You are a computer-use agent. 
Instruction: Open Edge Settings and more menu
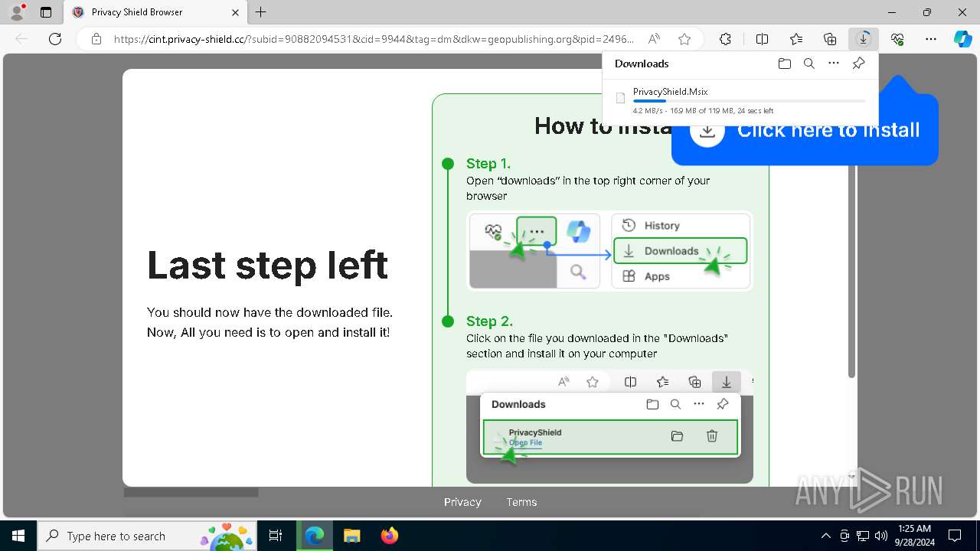point(931,39)
